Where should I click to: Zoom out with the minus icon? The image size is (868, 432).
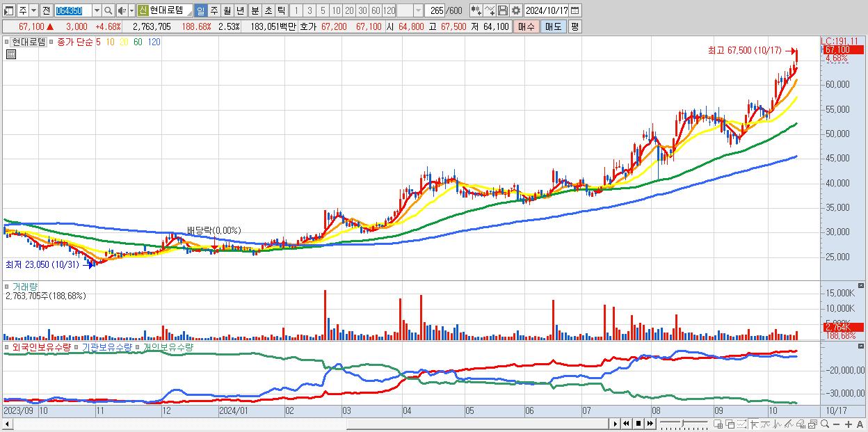(x=836, y=424)
